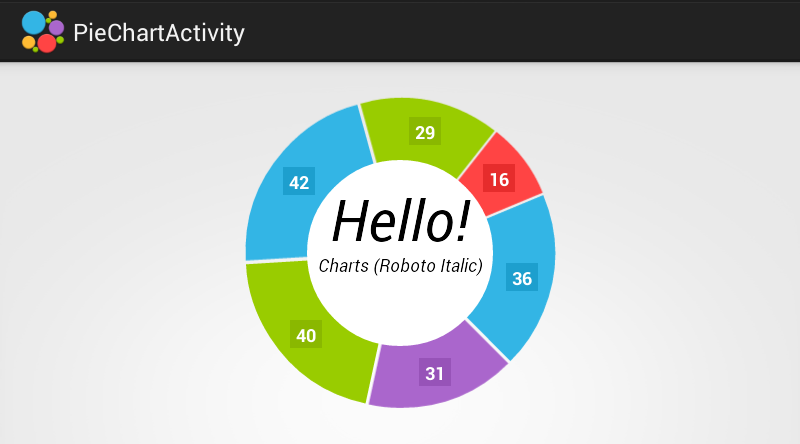Click the empty right side of action bar
The image size is (800, 444).
point(600,32)
